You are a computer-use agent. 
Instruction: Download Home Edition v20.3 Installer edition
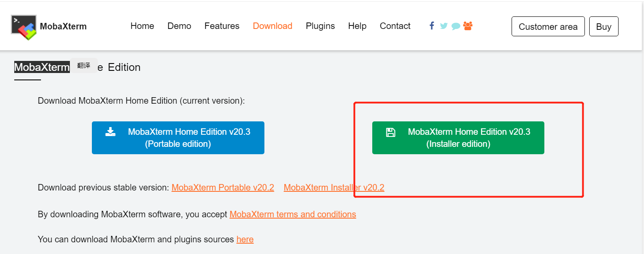(x=458, y=138)
